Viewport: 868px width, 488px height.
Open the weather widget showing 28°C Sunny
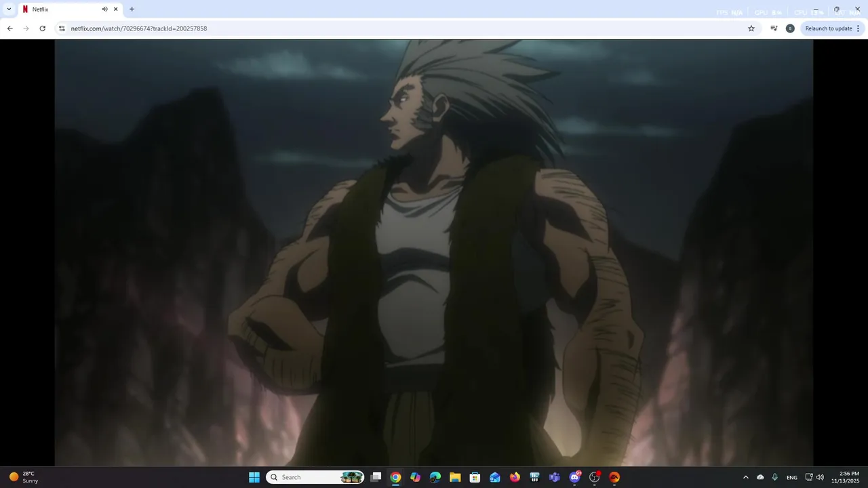(x=24, y=477)
